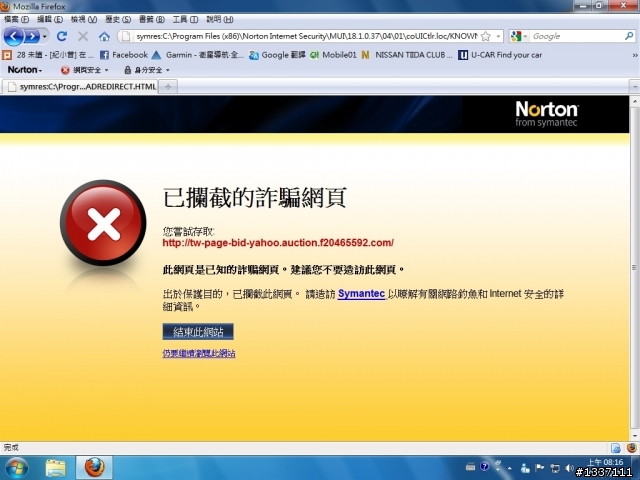Open the 檔案 (F) menu
The height and width of the screenshot is (480, 640).
(x=16, y=19)
